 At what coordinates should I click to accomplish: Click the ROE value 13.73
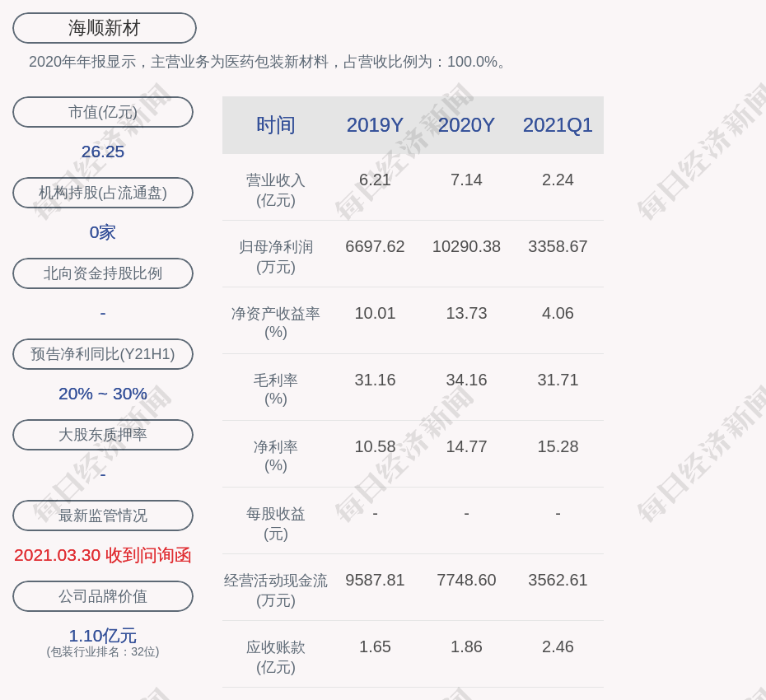pos(466,314)
